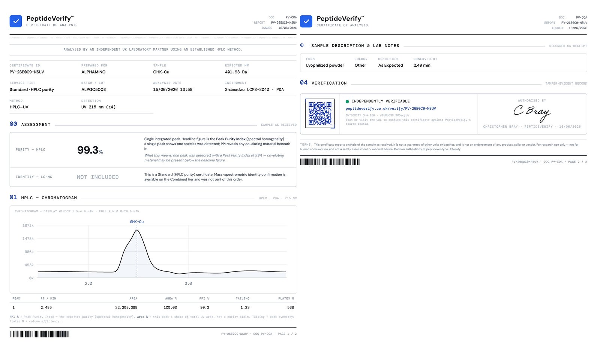Viewport: 600px width, 364px height.
Task: Select the NOT INCLUDED identity status
Action: (98, 177)
